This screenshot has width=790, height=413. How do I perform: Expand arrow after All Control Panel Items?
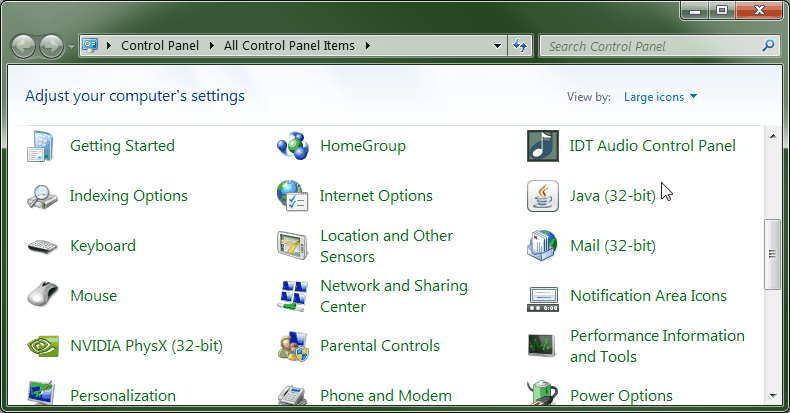pyautogui.click(x=368, y=46)
